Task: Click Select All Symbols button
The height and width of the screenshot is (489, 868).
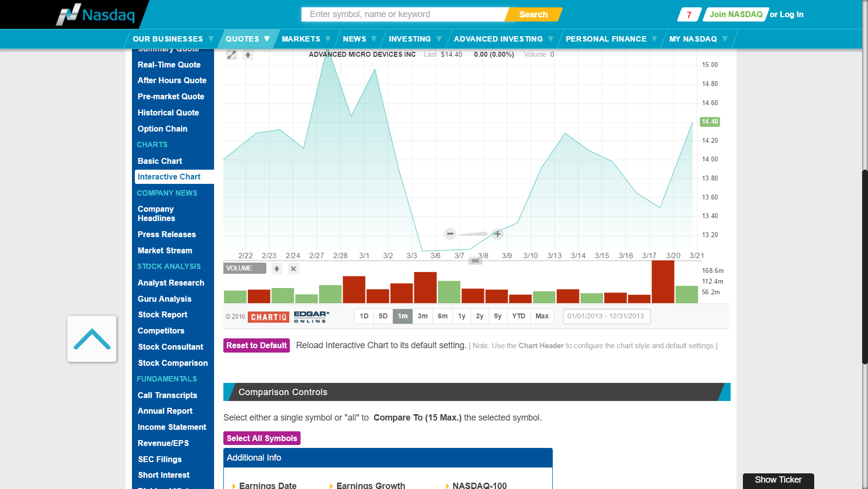Action: click(262, 438)
